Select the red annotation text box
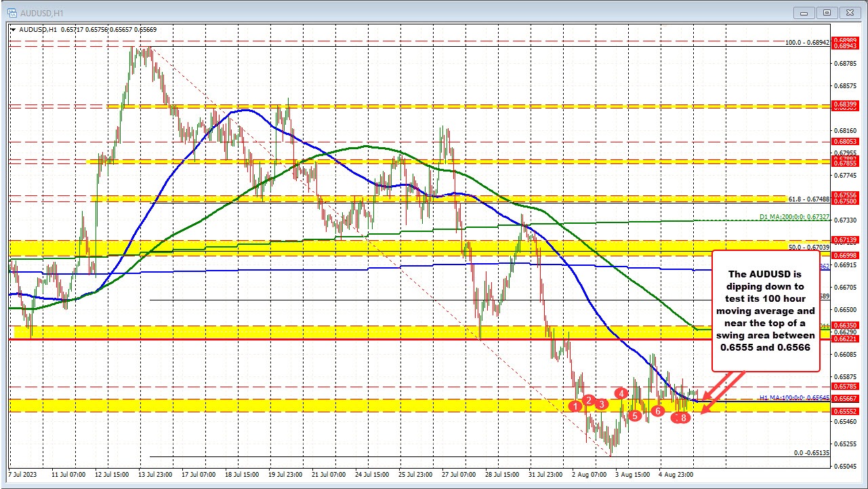This screenshot has height=489, width=868. [x=766, y=311]
